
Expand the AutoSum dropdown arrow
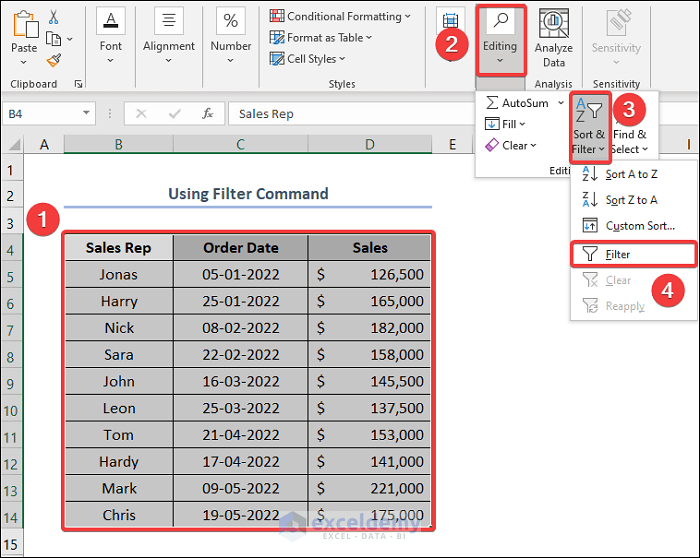click(x=561, y=103)
